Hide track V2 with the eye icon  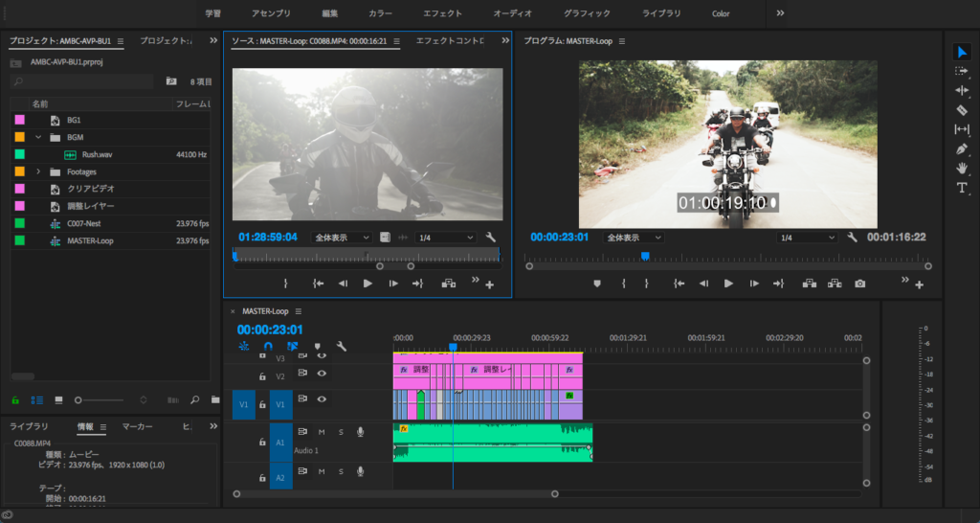322,375
